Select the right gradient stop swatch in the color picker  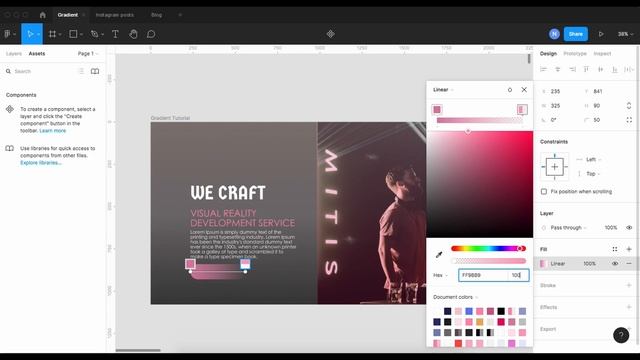pos(522,109)
